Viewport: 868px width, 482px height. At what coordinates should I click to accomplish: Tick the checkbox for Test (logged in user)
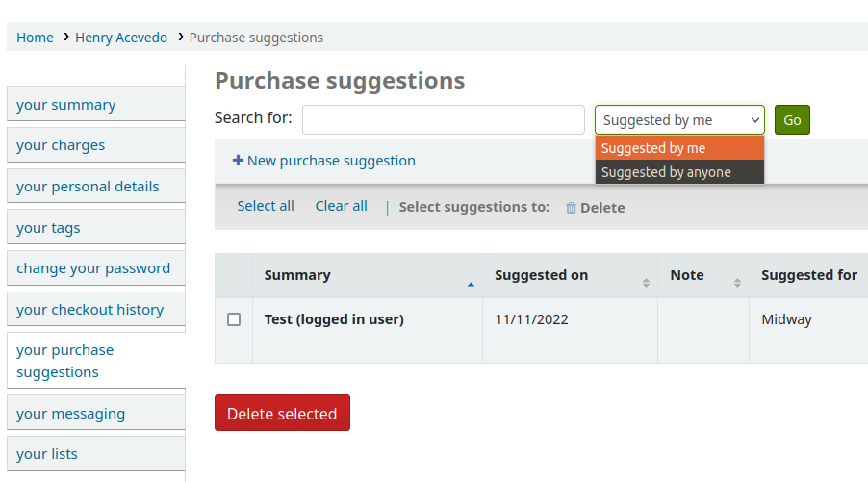coord(234,319)
